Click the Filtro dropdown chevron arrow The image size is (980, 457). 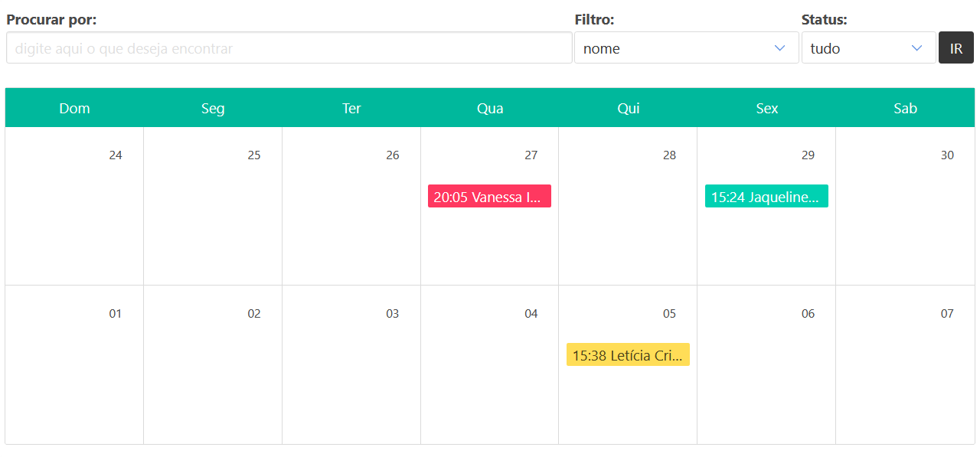[x=779, y=48]
